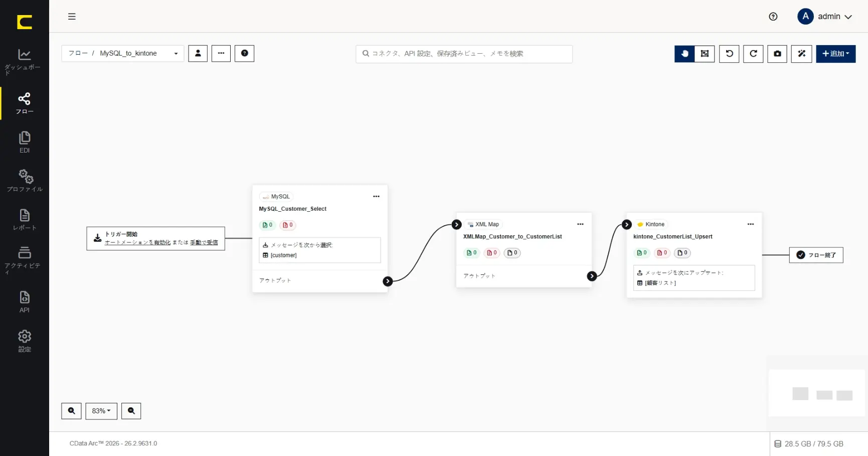Open the MySQL connector ellipsis menu

376,197
